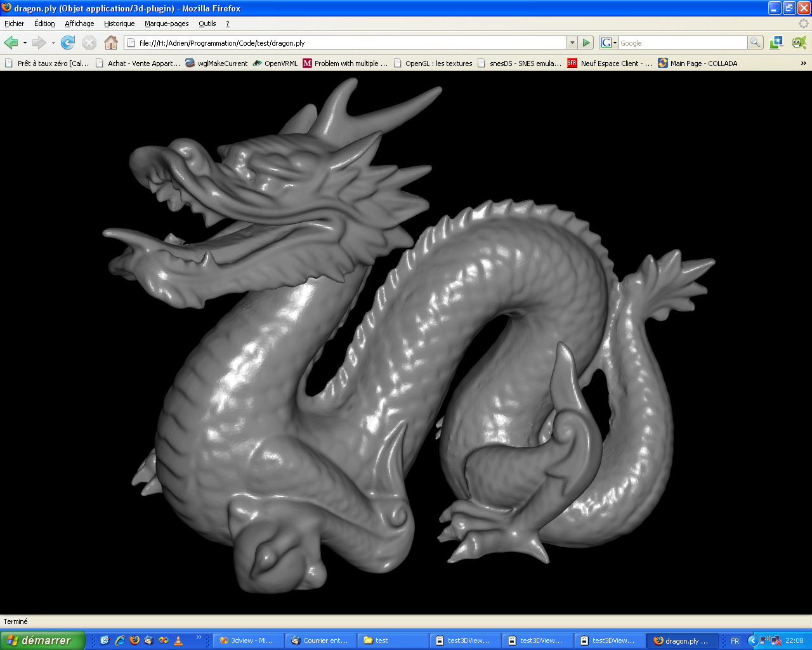
Task: Open the Achat - Vente Appart bookmark
Action: [x=138, y=63]
